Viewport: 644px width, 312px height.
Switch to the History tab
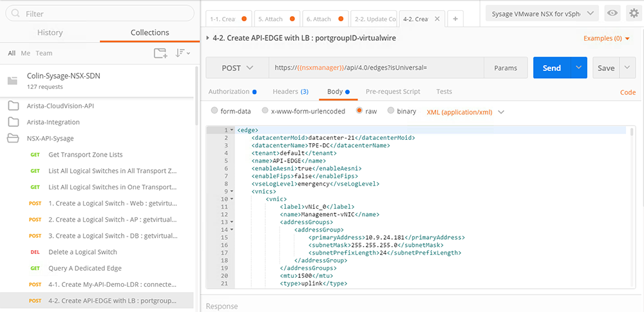(x=50, y=32)
